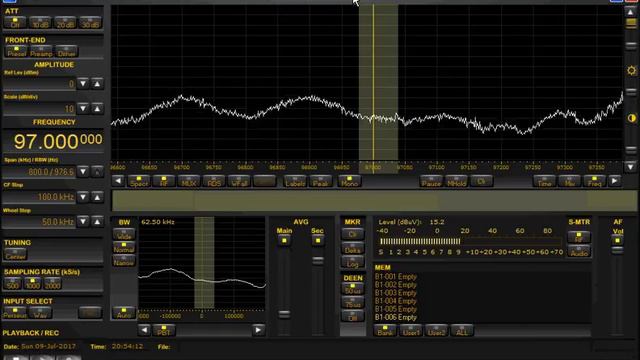Clear the marker with the MKR Clr button
The height and width of the screenshot is (360, 640).
(x=353, y=234)
